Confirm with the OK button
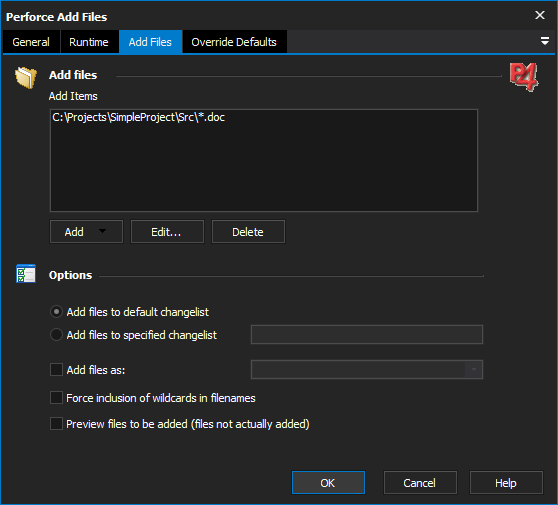Screen dimensions: 558x505 point(328,483)
